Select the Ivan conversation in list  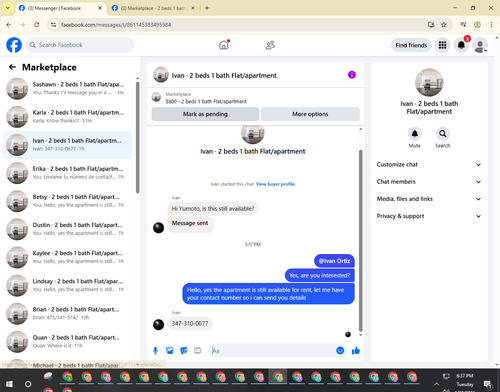pos(67,145)
